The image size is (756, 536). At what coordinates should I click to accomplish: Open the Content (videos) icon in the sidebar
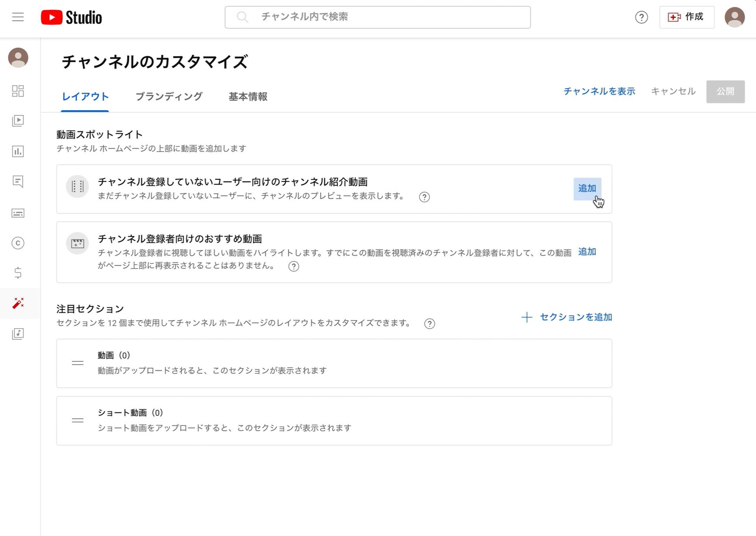pyautogui.click(x=18, y=121)
